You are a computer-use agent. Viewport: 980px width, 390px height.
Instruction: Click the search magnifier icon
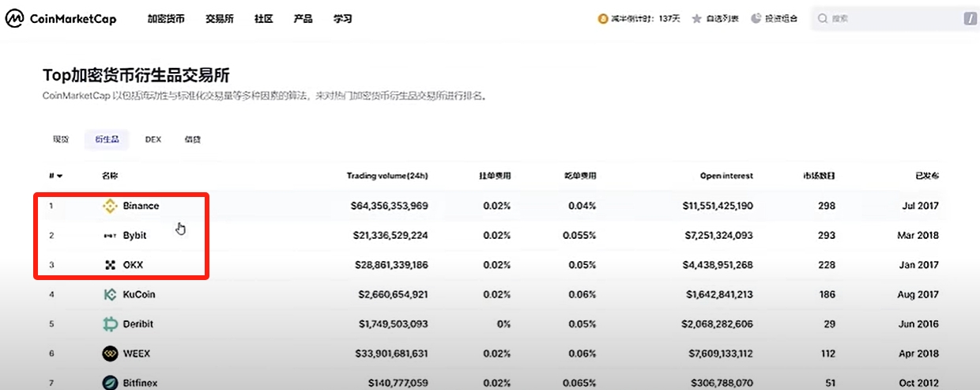tap(824, 18)
